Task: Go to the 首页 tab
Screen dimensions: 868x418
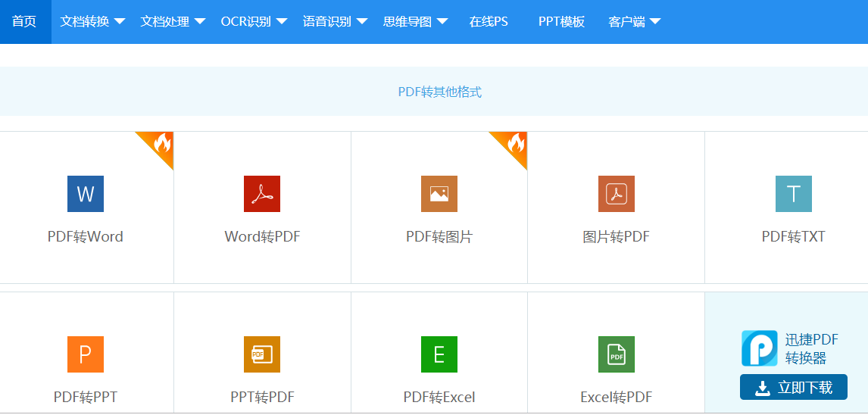Action: coord(25,22)
